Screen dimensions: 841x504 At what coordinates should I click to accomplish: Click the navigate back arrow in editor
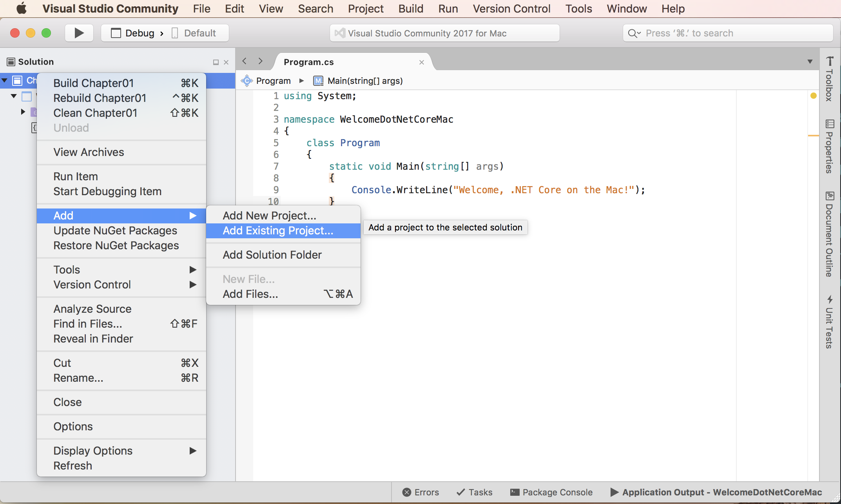(245, 61)
